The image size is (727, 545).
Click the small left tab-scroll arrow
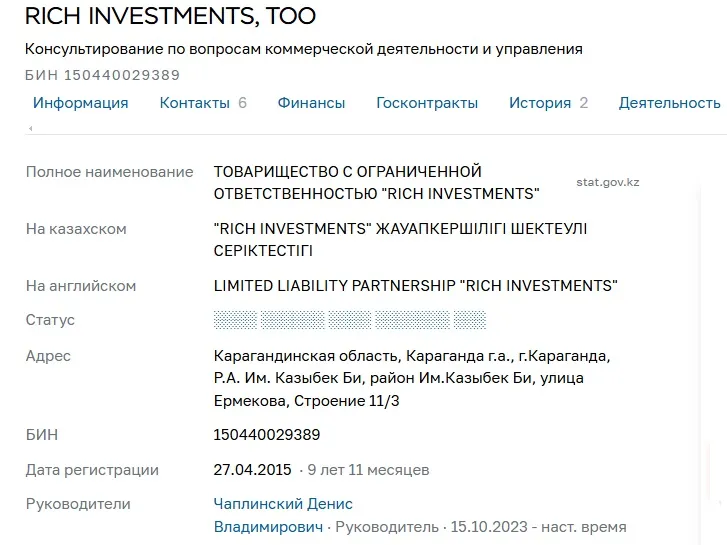click(x=31, y=128)
